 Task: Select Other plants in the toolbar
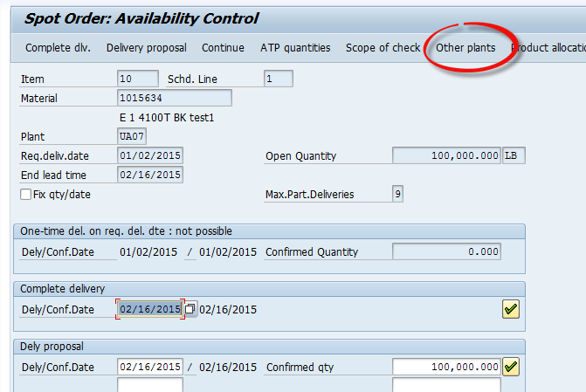pyautogui.click(x=465, y=48)
